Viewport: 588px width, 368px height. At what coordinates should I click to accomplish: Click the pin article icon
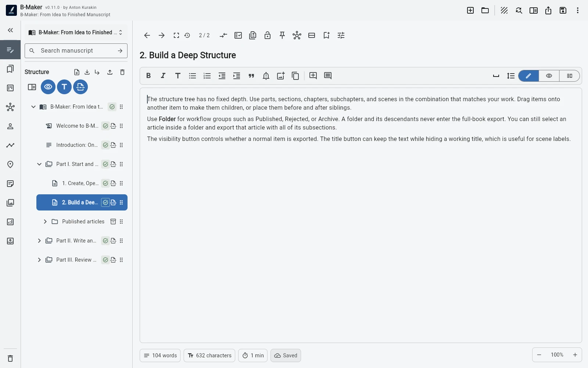pos(282,35)
